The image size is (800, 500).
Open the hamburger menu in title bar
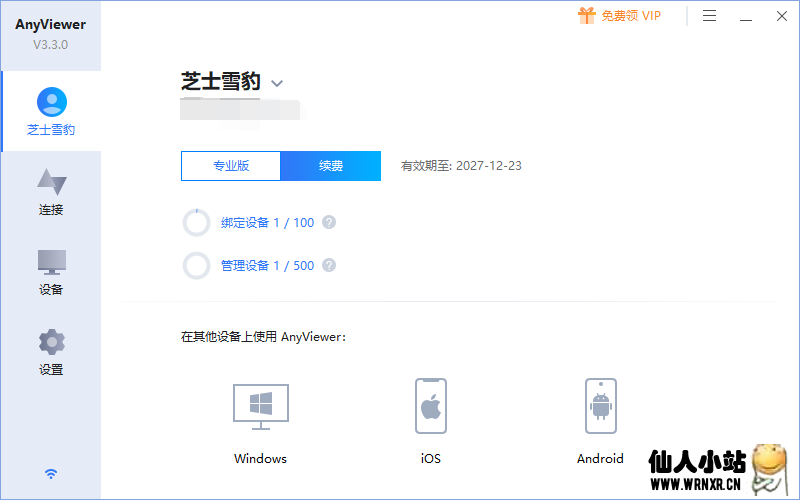[709, 16]
